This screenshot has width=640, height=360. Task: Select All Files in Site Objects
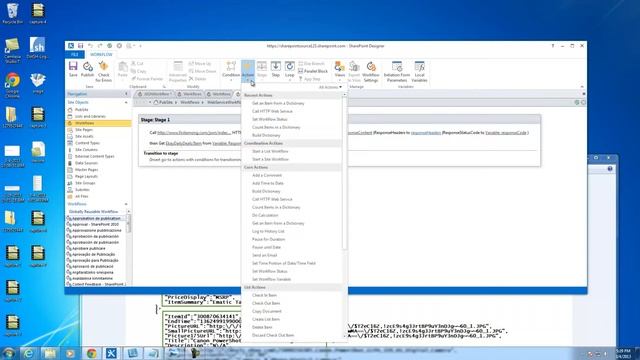[82, 196]
